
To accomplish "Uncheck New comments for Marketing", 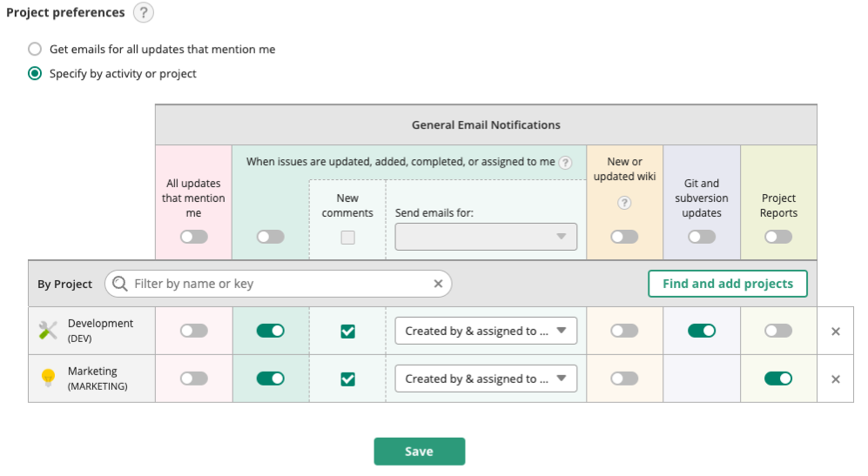I will coord(347,379).
